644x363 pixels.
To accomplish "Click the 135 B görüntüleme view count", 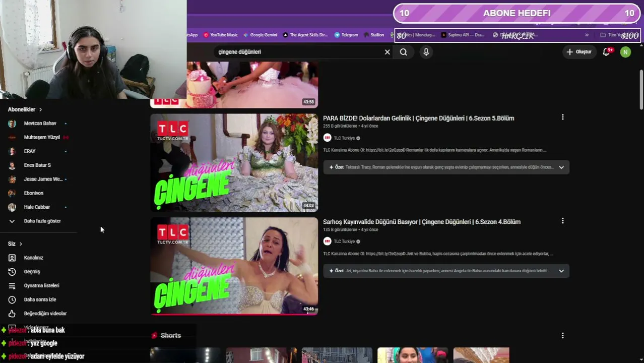I will point(340,230).
